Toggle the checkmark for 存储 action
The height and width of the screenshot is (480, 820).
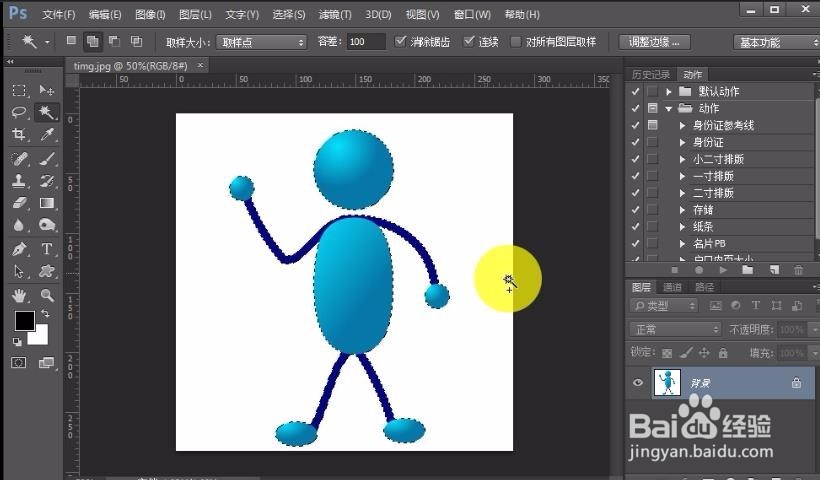pyautogui.click(x=635, y=210)
